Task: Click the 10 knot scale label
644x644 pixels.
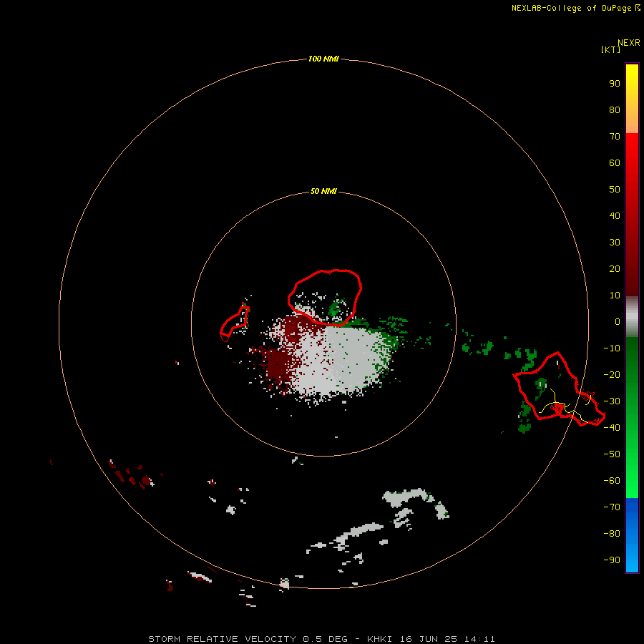Action: [x=615, y=296]
